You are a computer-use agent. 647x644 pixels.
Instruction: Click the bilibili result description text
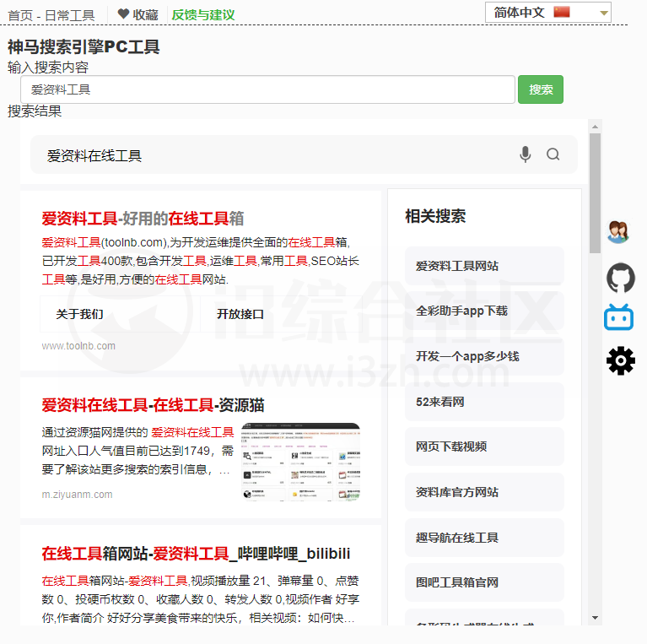point(201,599)
